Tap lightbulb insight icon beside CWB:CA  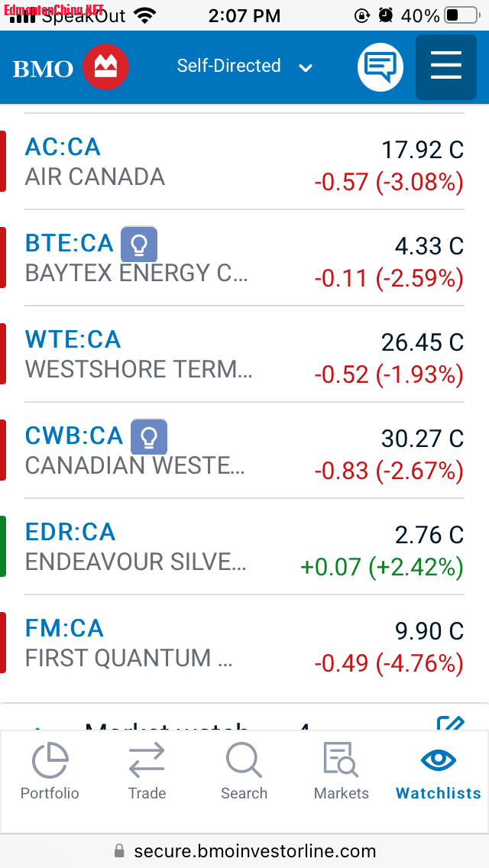pyautogui.click(x=149, y=437)
